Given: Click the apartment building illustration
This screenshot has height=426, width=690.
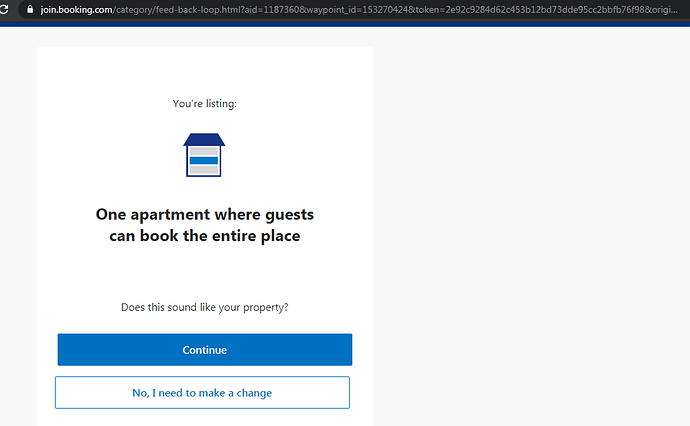Looking at the screenshot, I should coord(204,155).
